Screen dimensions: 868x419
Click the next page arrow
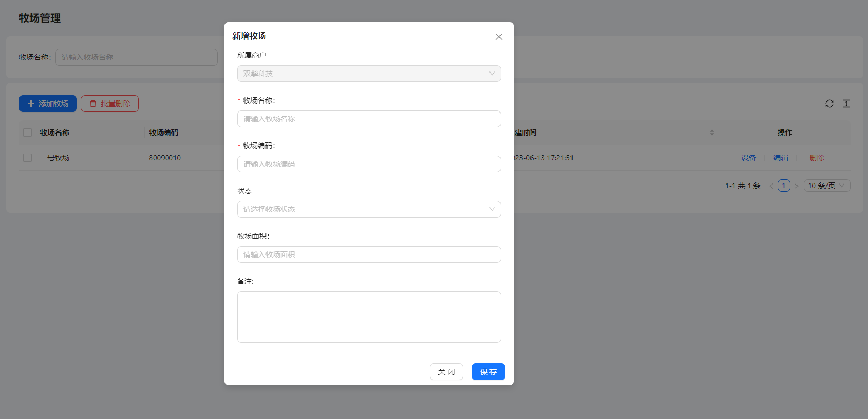[796, 186]
